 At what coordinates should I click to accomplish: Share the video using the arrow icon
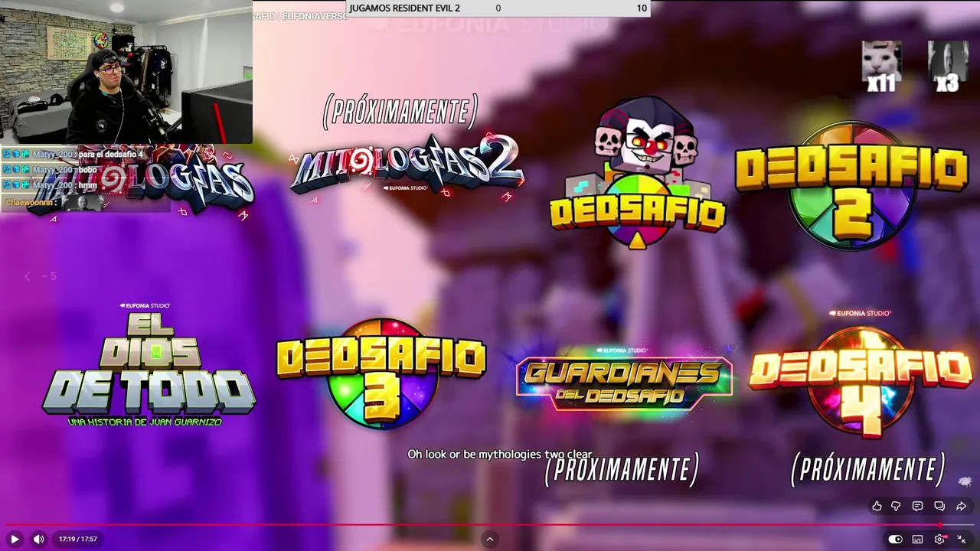pyautogui.click(x=961, y=506)
